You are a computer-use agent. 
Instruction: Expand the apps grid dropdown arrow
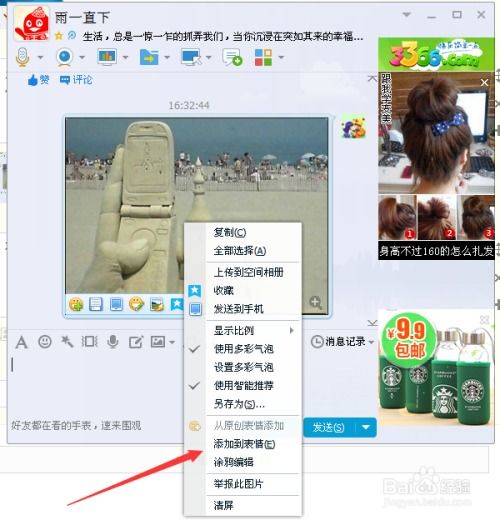[281, 57]
